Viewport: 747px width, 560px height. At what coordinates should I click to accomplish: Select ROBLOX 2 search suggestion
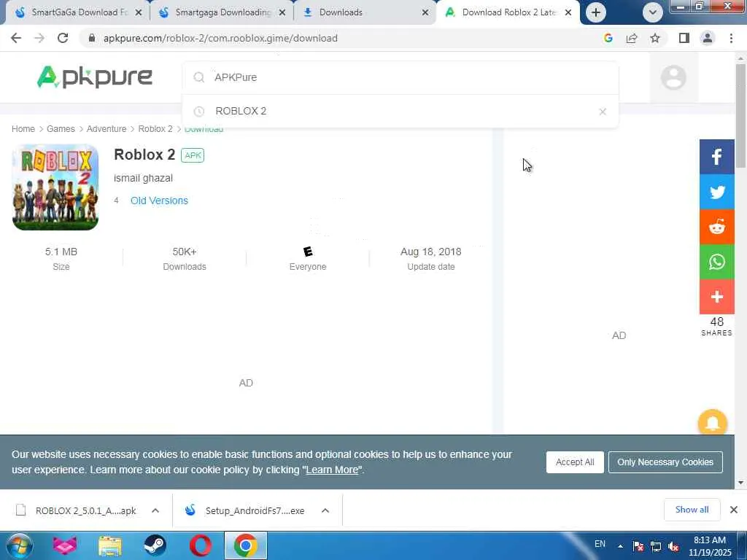(x=240, y=111)
